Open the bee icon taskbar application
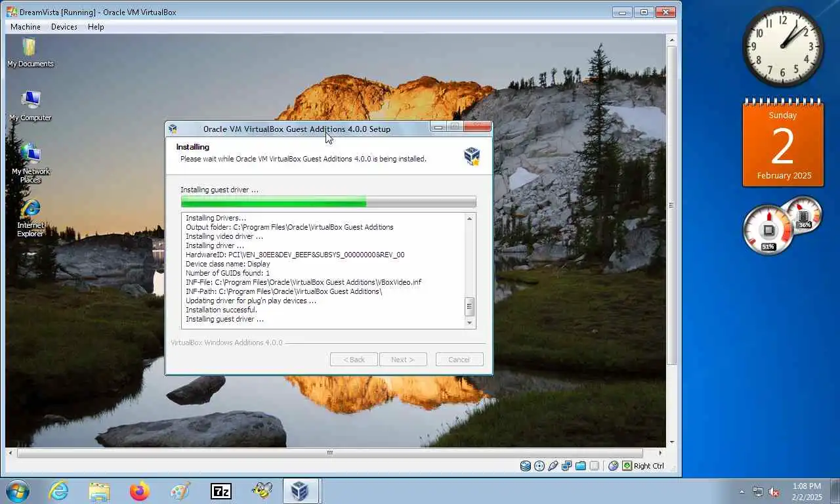The height and width of the screenshot is (504, 840). [262, 491]
